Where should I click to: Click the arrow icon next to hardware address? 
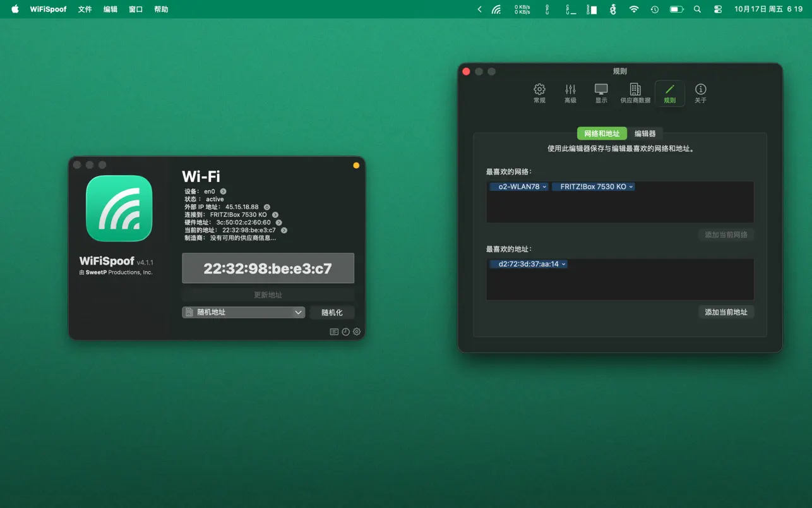coord(278,222)
